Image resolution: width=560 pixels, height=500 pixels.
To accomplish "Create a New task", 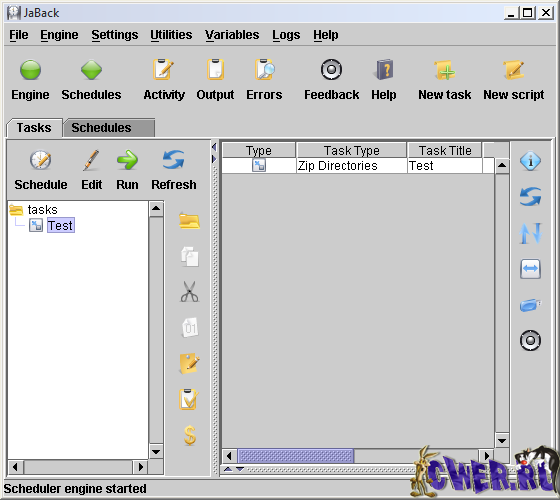I will pyautogui.click(x=445, y=70).
